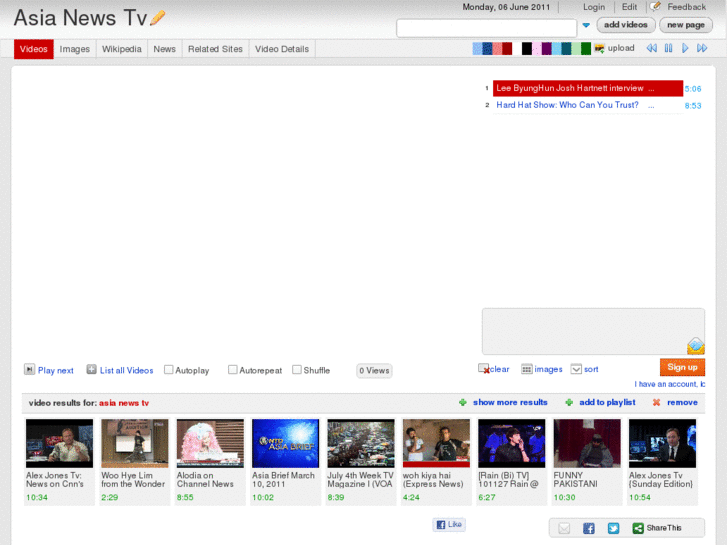Select playlist item Lee ByungHun Josh Hartnett interview

[587, 88]
